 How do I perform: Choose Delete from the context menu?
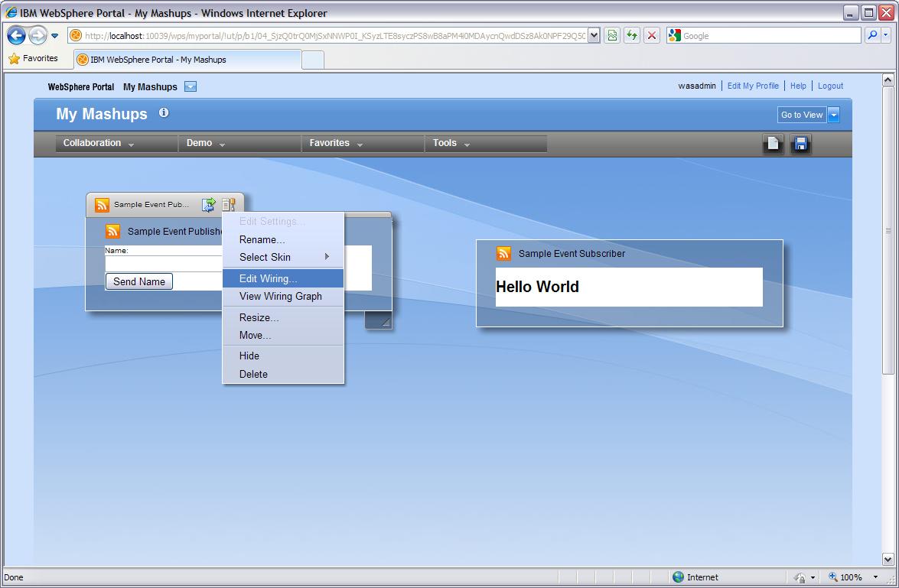pyautogui.click(x=283, y=374)
